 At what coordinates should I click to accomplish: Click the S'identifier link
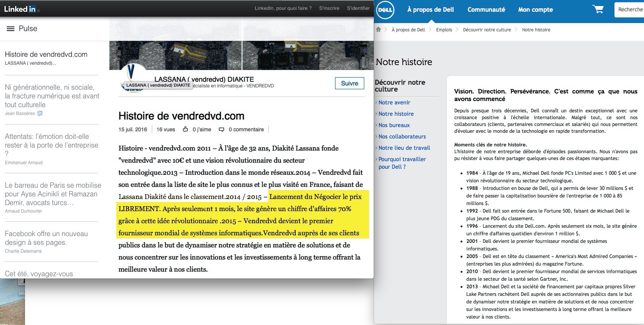[358, 8]
